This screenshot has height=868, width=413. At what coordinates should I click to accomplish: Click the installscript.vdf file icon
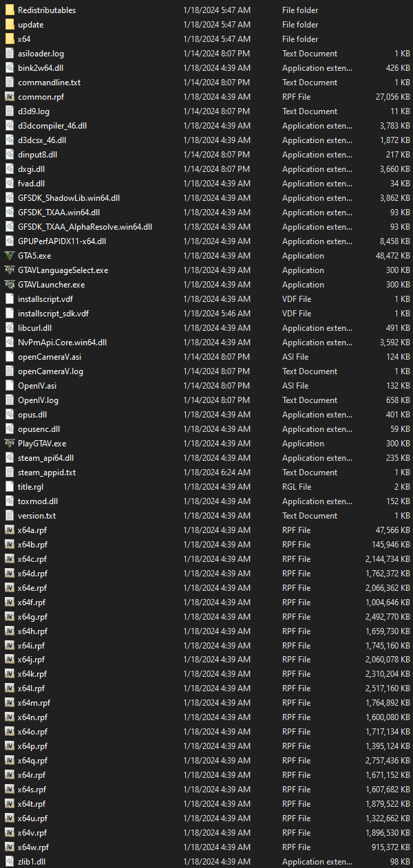[x=10, y=299]
